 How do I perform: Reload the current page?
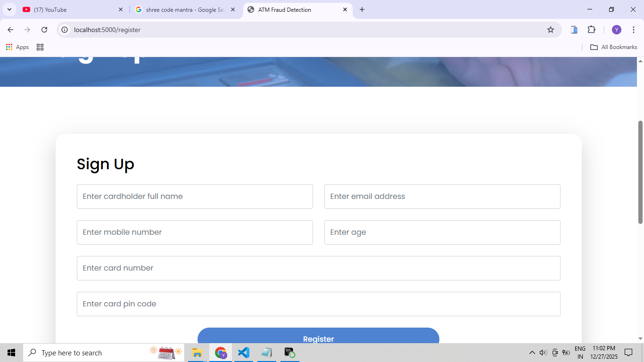tap(44, 30)
